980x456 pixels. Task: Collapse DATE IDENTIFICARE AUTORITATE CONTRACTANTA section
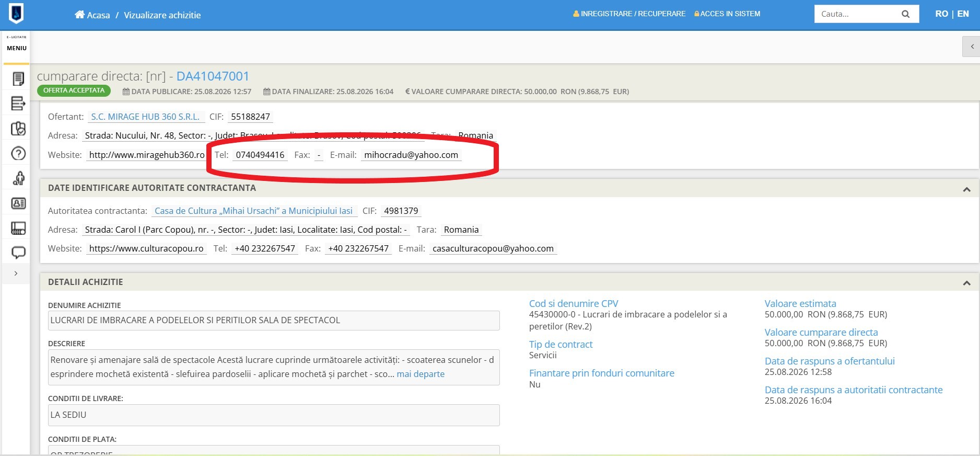coord(966,189)
